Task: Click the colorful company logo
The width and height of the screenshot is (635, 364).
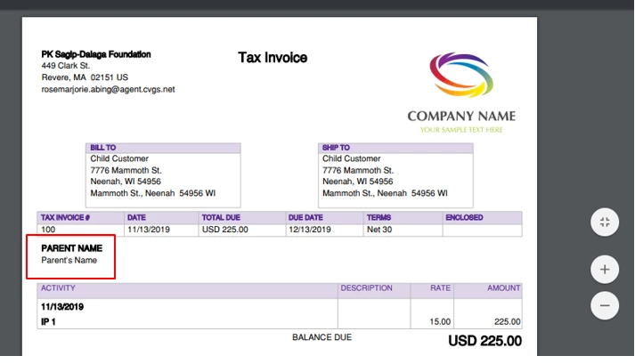Action: pos(461,75)
